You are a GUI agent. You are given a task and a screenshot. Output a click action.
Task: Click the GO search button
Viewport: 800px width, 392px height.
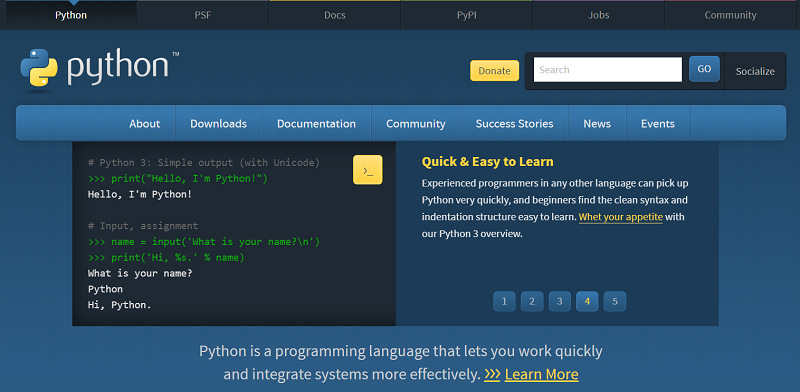pos(704,69)
